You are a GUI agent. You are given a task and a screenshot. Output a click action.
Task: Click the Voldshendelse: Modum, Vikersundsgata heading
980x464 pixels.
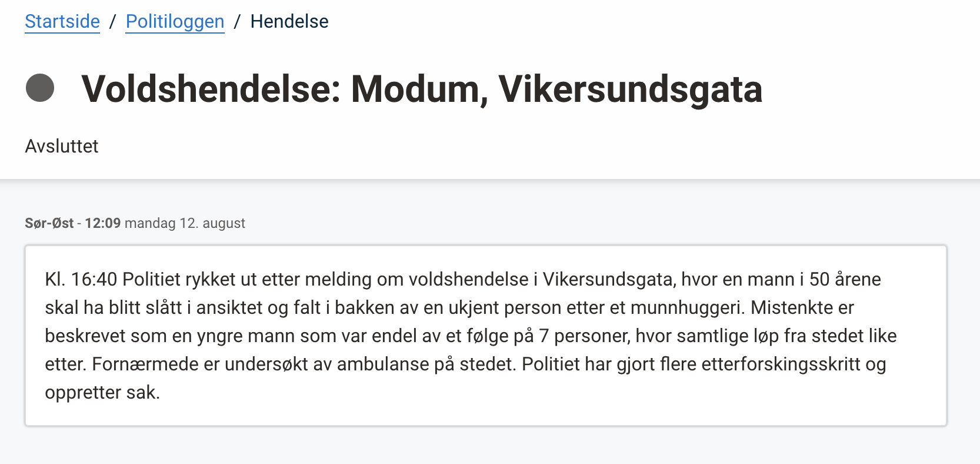point(421,90)
